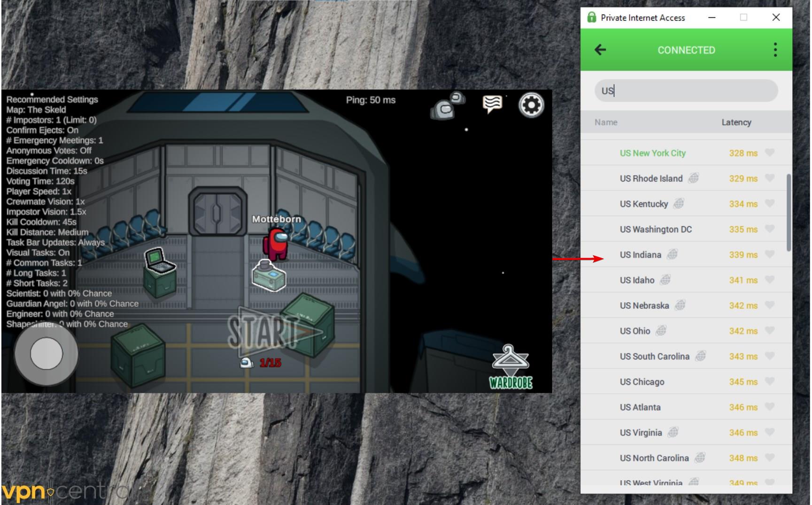Image resolution: width=812 pixels, height=505 pixels.
Task: Click geo-located globe icon beside US Indiana
Action: [x=673, y=254]
